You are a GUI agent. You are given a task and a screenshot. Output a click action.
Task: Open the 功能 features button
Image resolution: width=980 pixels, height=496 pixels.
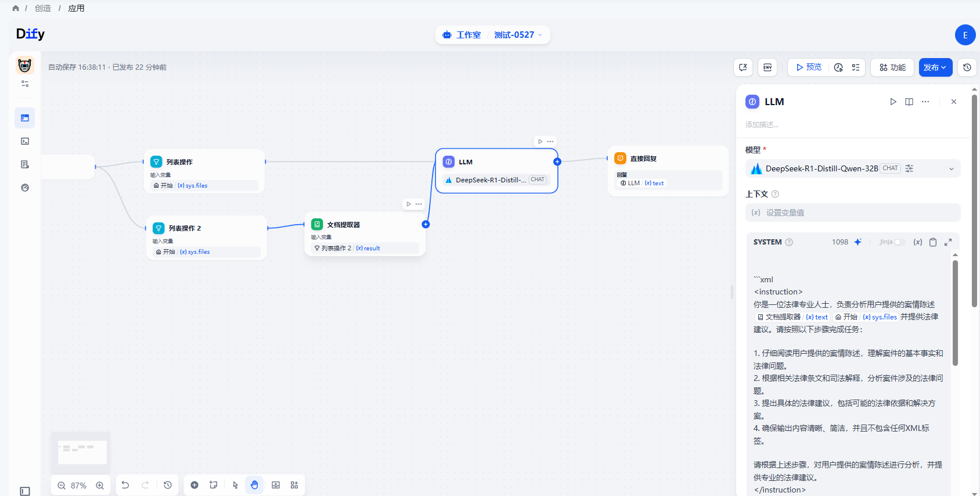click(x=892, y=67)
